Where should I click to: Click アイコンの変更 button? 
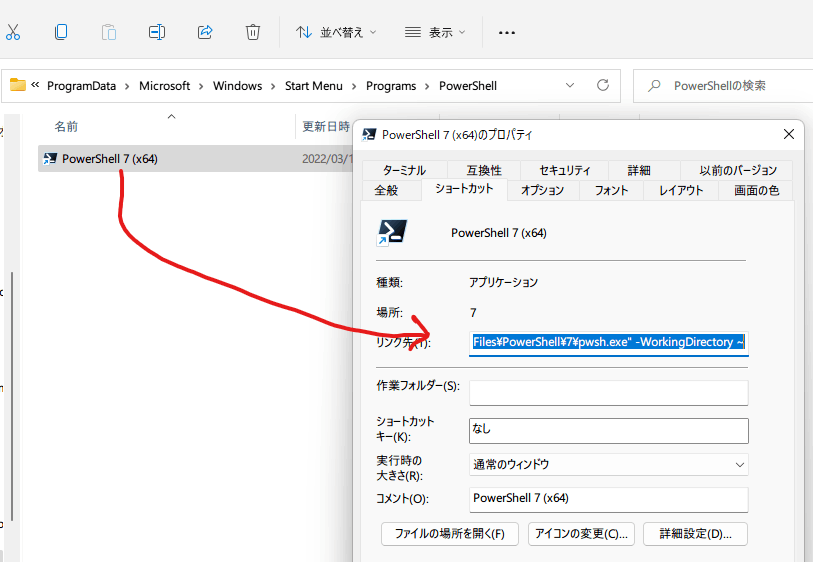pos(581,534)
